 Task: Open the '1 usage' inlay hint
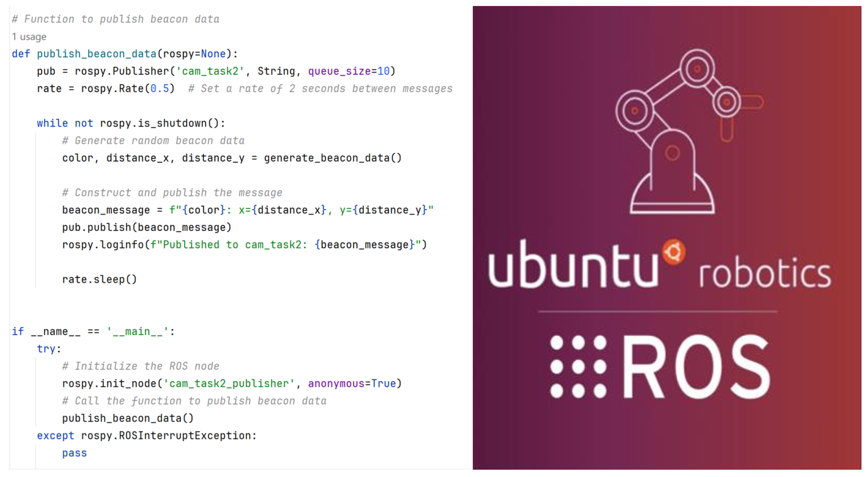pos(29,37)
